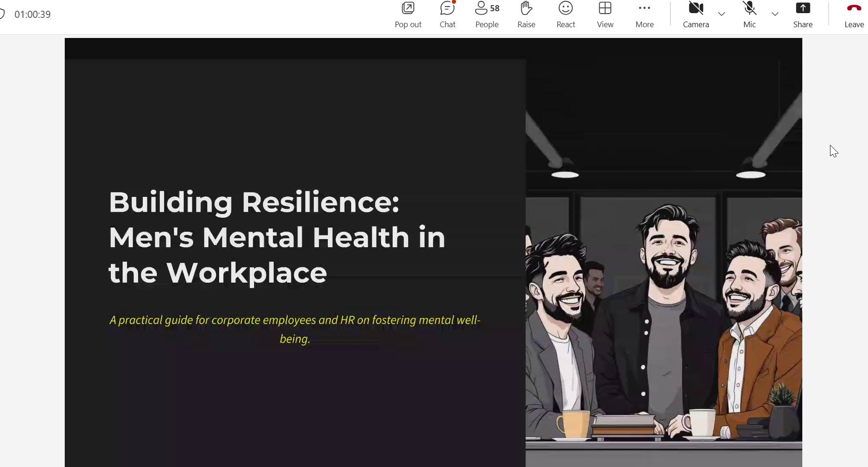This screenshot has width=868, height=467.
Task: Leave the meeting
Action: [x=853, y=15]
